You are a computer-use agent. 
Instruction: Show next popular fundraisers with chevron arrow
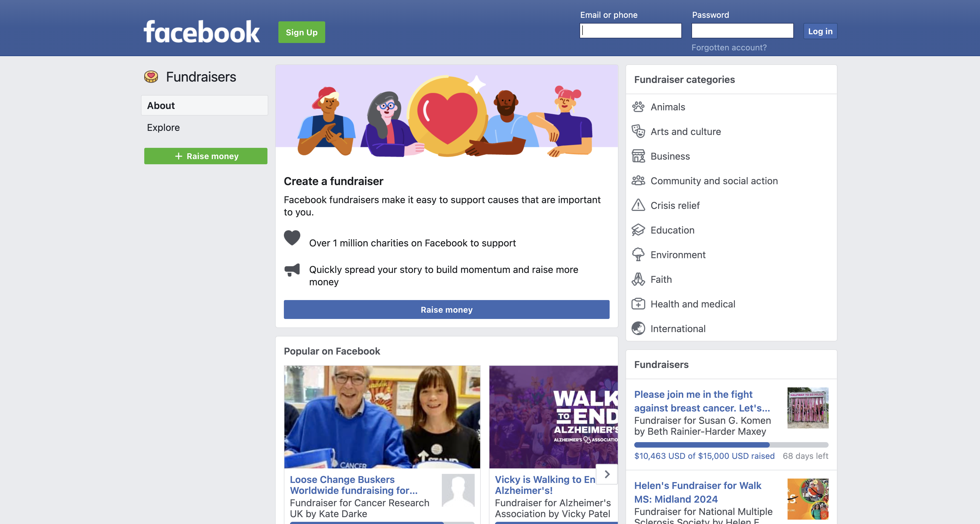[607, 474]
